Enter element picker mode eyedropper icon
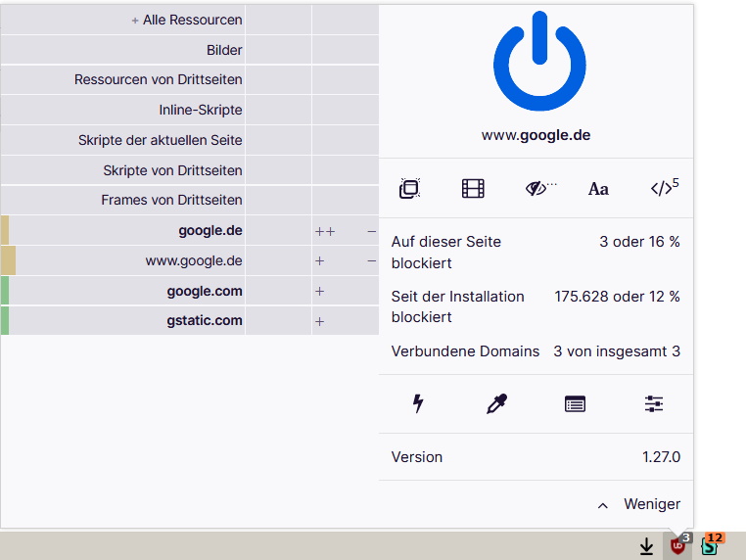 click(496, 403)
